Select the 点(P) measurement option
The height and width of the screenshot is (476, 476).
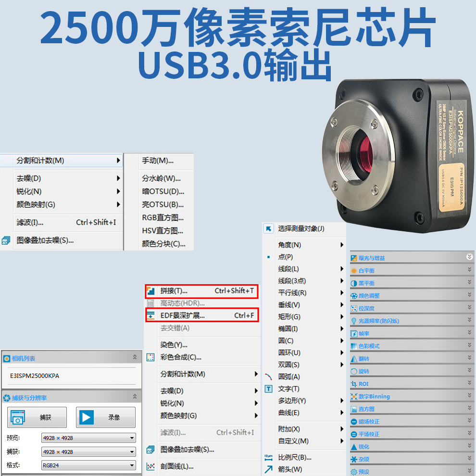tap(286, 257)
